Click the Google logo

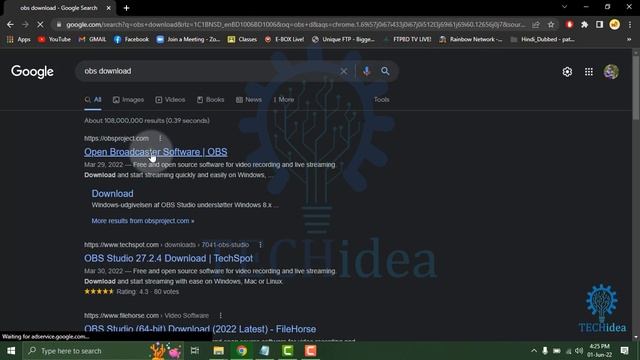32,71
